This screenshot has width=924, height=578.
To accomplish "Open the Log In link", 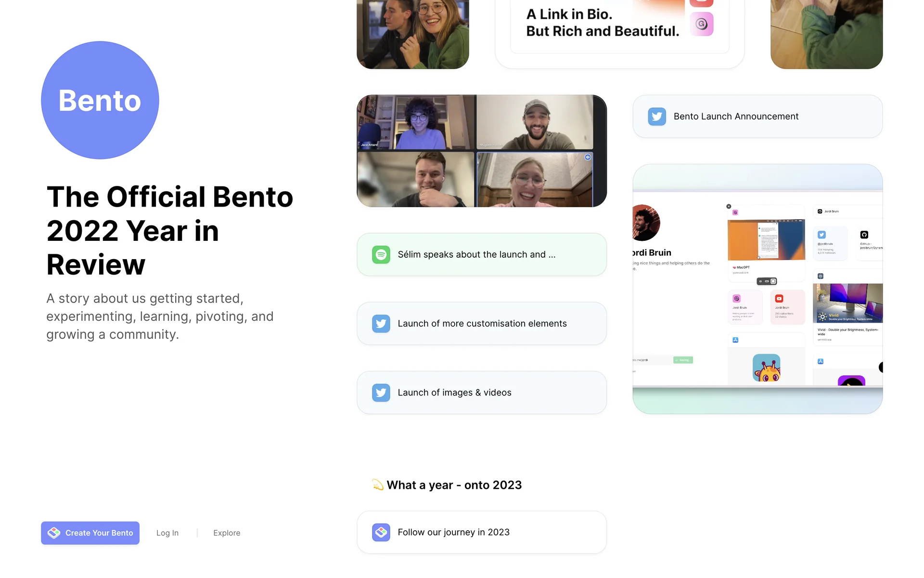I will [x=167, y=533].
